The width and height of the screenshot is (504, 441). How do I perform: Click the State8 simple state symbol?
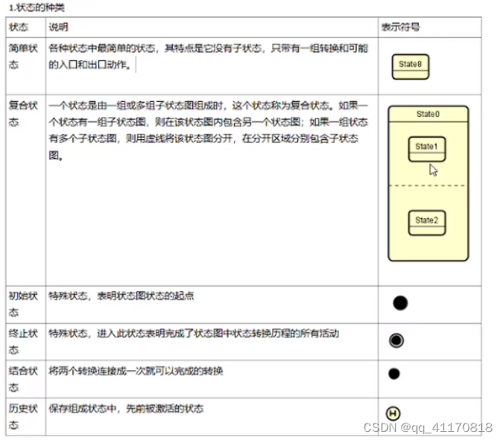[x=410, y=67]
